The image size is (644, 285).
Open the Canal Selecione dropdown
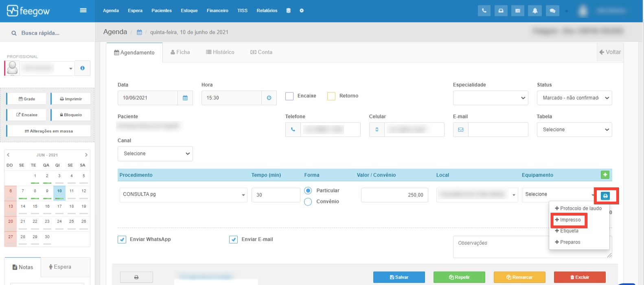point(155,154)
